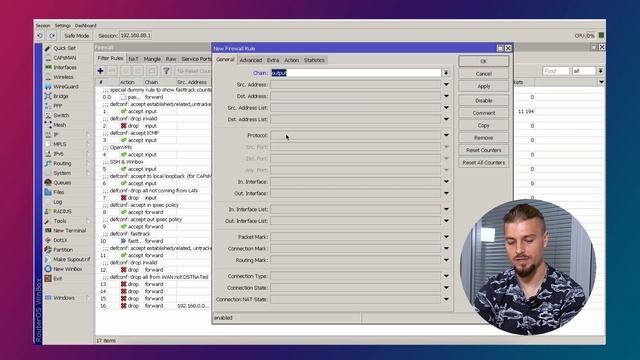Click Remove button in rule dialog
This screenshot has height=360, width=640.
(x=484, y=138)
